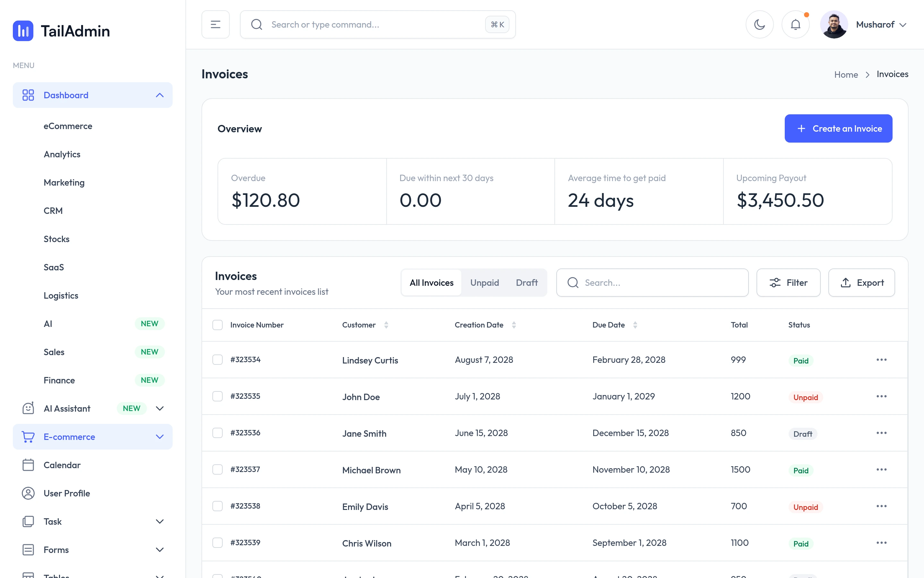Image resolution: width=924 pixels, height=578 pixels.
Task: Switch to the Unpaid tab
Action: pyautogui.click(x=484, y=283)
